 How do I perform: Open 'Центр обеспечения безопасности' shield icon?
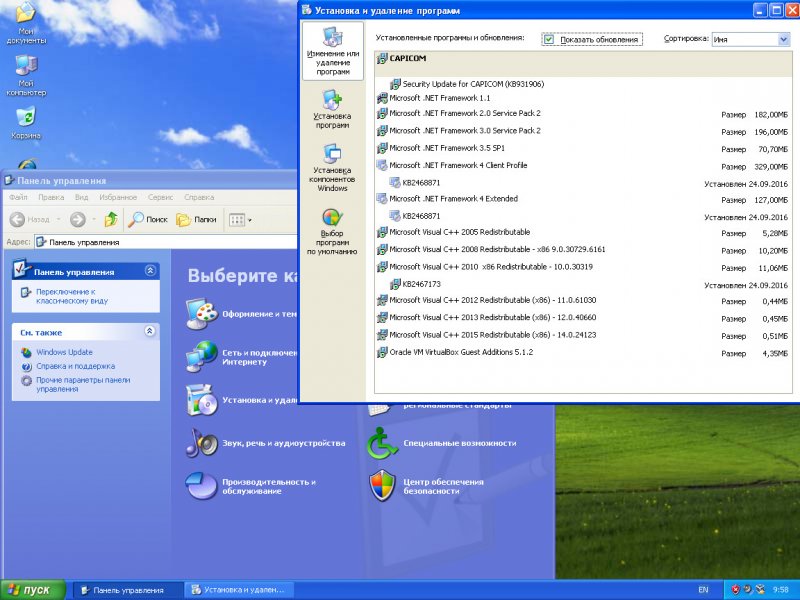(x=383, y=486)
